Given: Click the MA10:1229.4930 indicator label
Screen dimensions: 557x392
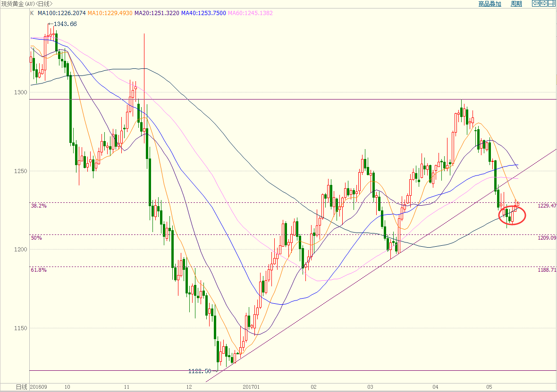Looking at the screenshot, I should click(110, 13).
